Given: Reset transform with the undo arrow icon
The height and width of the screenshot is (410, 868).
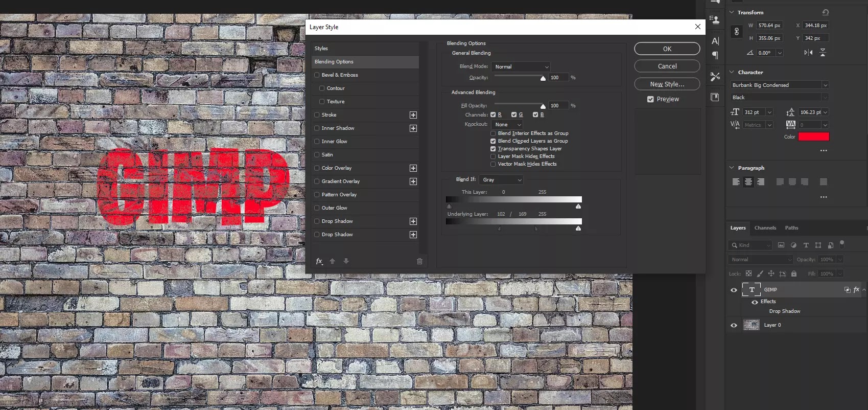Looking at the screenshot, I should [826, 12].
